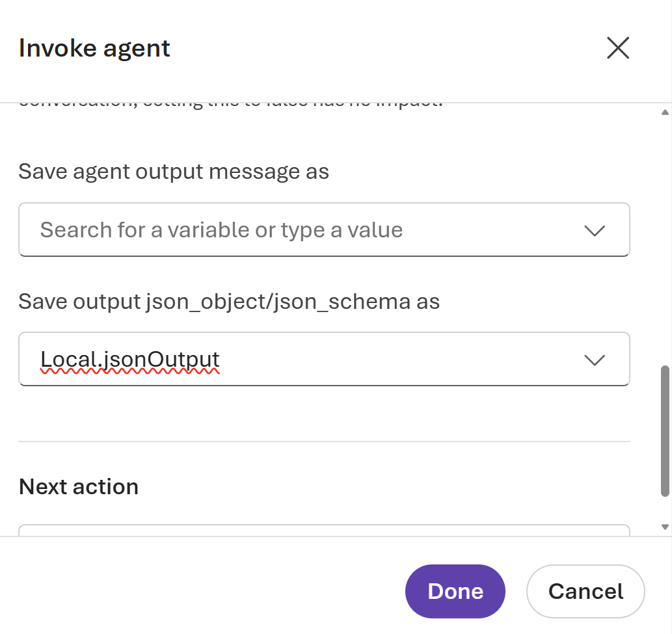
Task: Grab the vertical scrollbar thumb
Action: [665, 430]
